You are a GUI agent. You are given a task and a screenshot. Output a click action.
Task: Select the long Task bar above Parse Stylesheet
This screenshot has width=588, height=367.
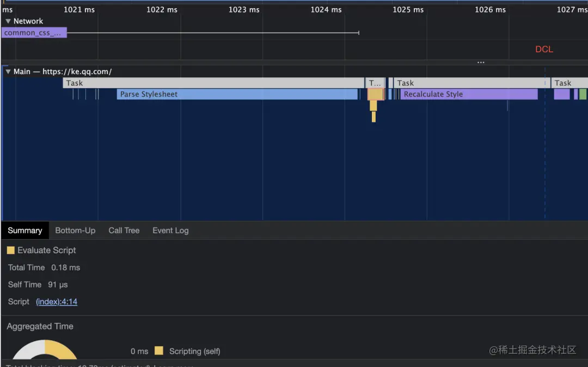[213, 83]
